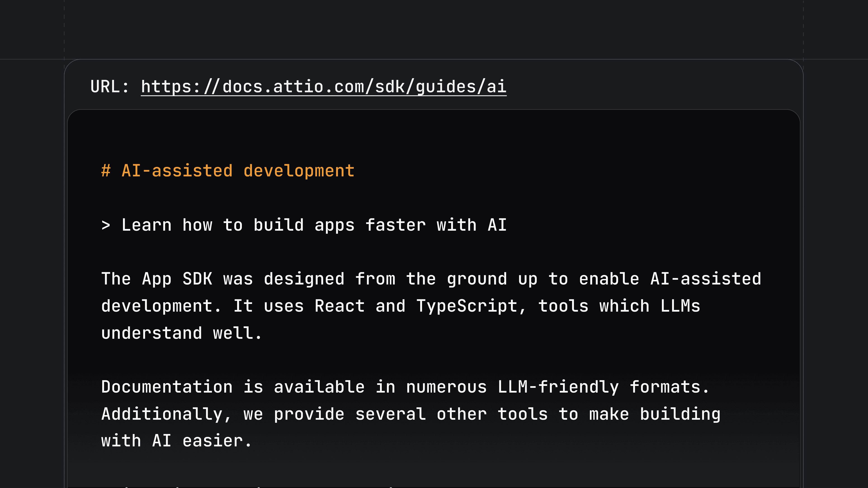Click the word "building" in the paragraph
This screenshot has height=488, width=868.
[x=680, y=414]
